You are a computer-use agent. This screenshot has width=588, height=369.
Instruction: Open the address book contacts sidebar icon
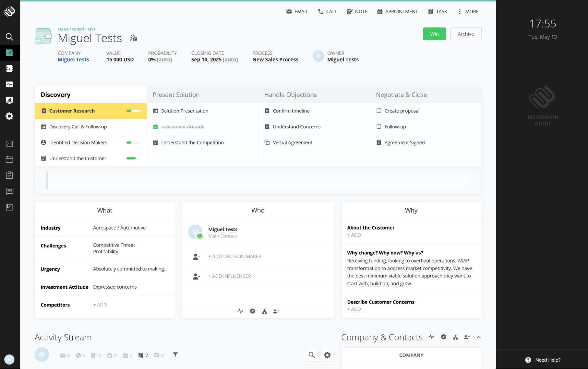pos(10,69)
